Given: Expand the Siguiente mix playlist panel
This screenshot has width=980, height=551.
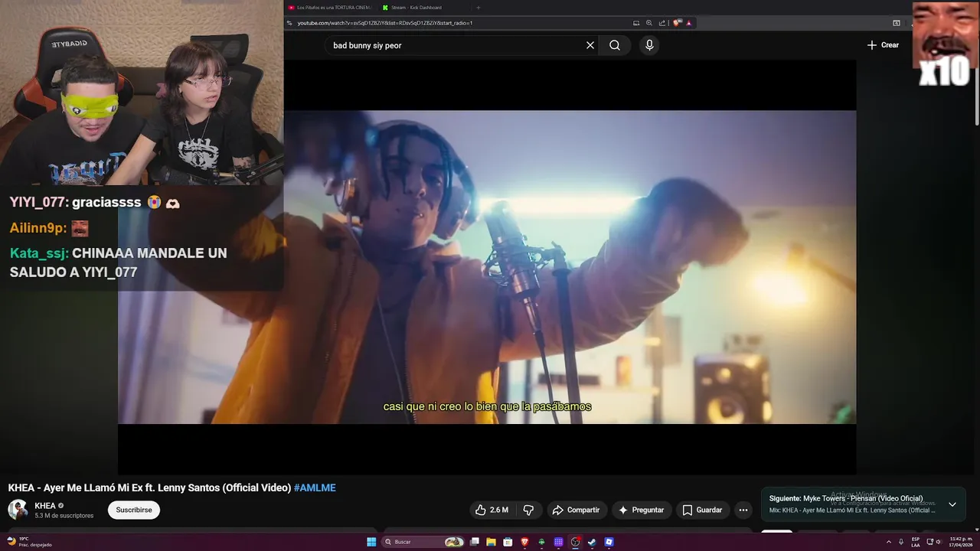Looking at the screenshot, I should click(x=952, y=504).
